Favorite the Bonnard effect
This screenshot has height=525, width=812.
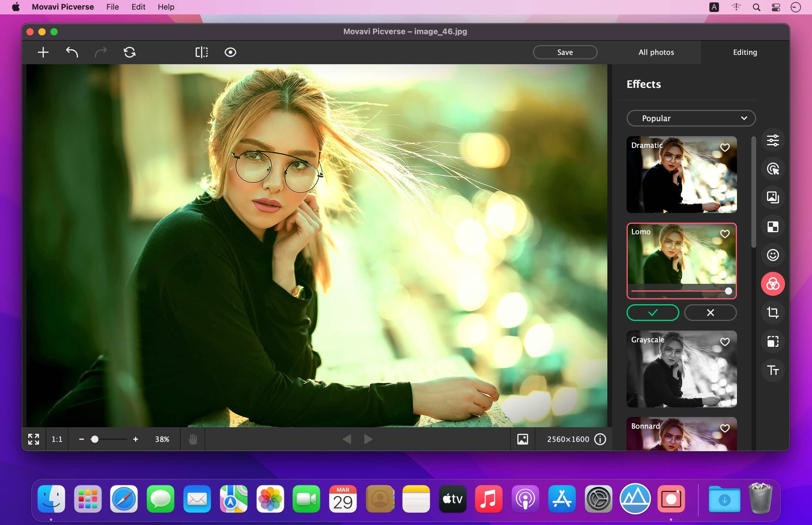(725, 428)
